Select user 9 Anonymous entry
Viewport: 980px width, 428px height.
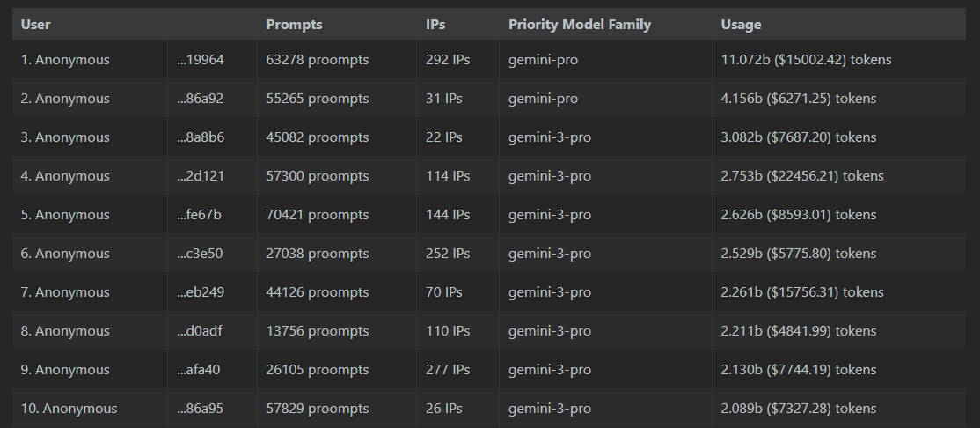65,371
